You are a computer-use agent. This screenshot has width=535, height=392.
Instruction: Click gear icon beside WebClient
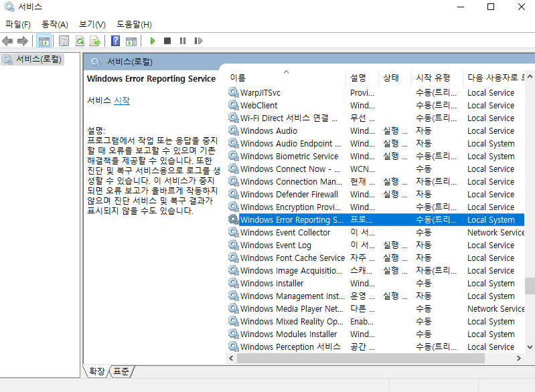coord(234,105)
